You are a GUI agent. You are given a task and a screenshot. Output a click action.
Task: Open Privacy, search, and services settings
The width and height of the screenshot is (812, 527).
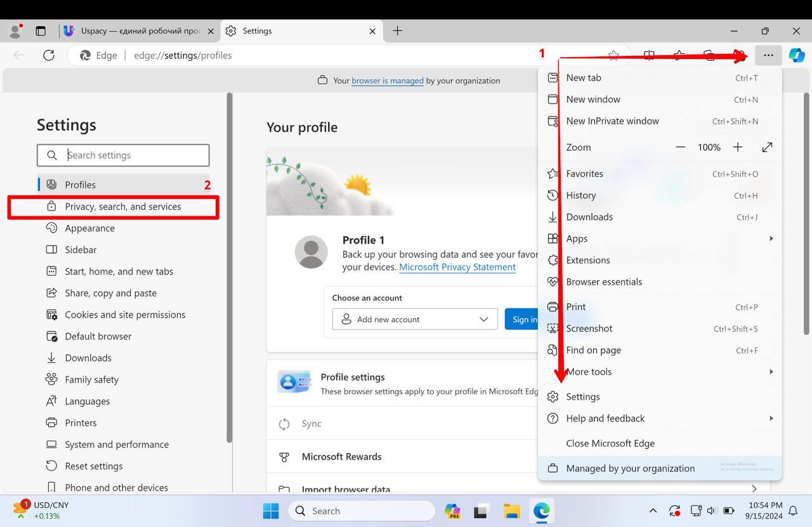122,207
